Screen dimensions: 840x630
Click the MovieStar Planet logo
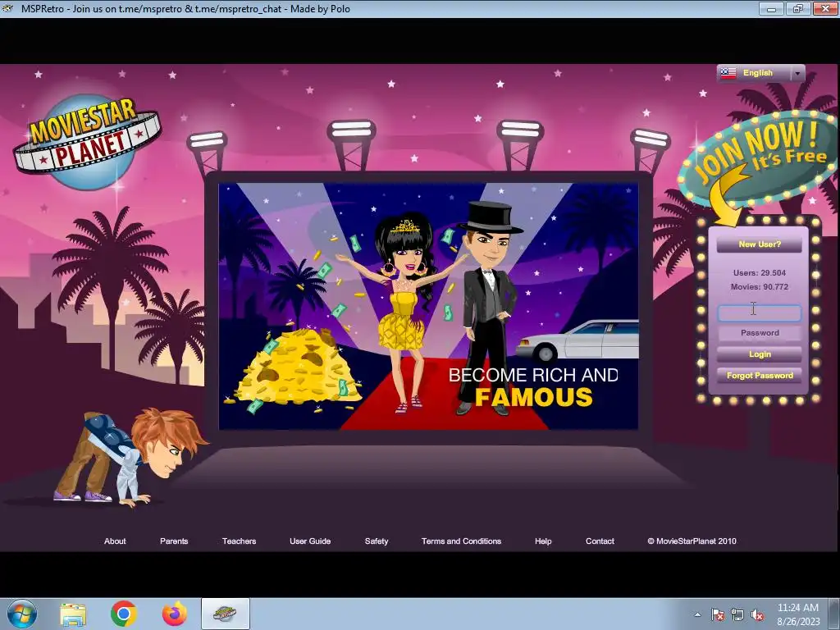87,142
